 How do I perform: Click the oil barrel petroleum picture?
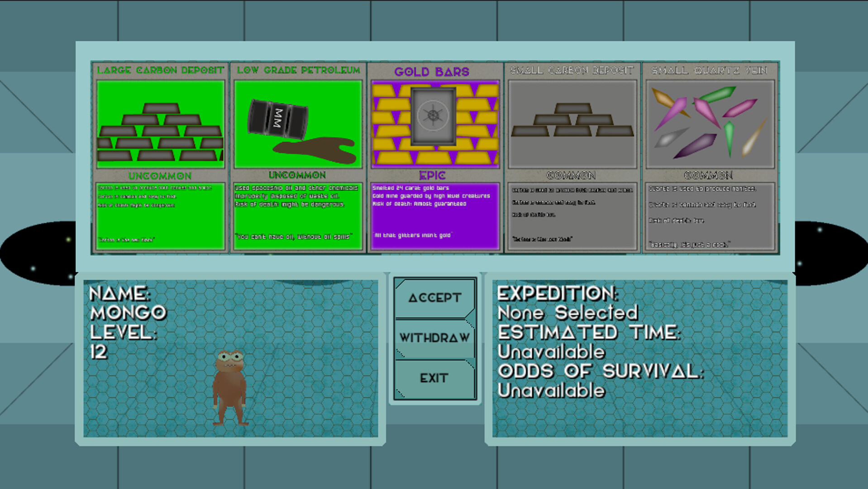click(298, 124)
